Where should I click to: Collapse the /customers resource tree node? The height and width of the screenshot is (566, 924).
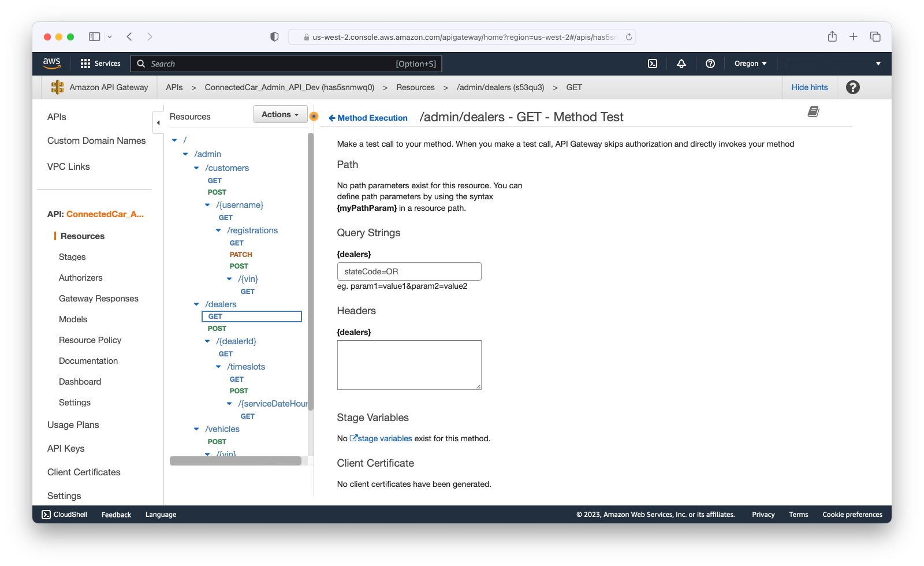tap(196, 168)
